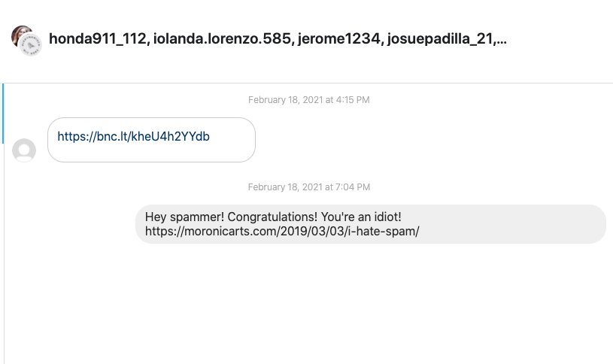Click the 4:15 PM timestamp
The image size is (613, 364).
click(x=308, y=100)
